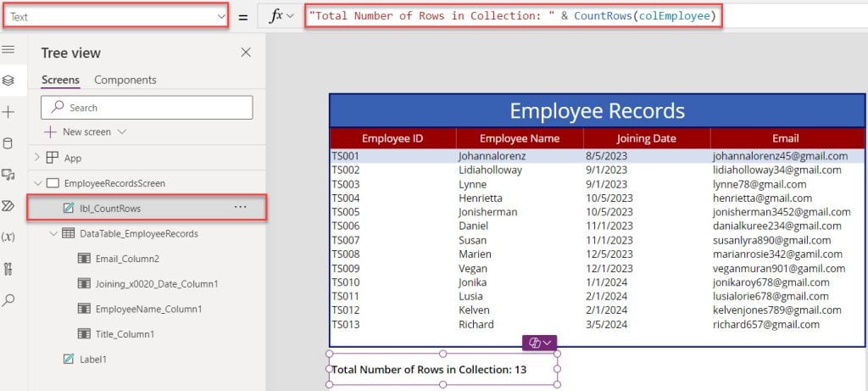This screenshot has height=391, width=868.
Task: Click the Lidiaholloway name cell
Action: (490, 170)
